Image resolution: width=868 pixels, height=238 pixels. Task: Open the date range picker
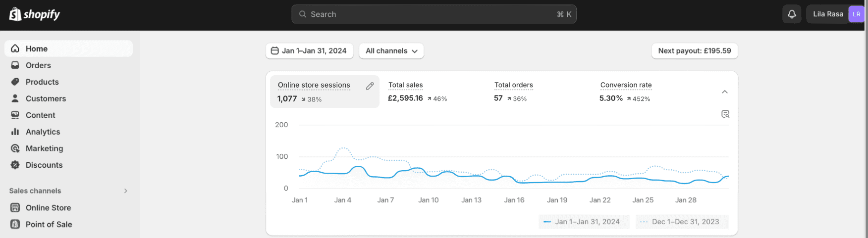309,51
